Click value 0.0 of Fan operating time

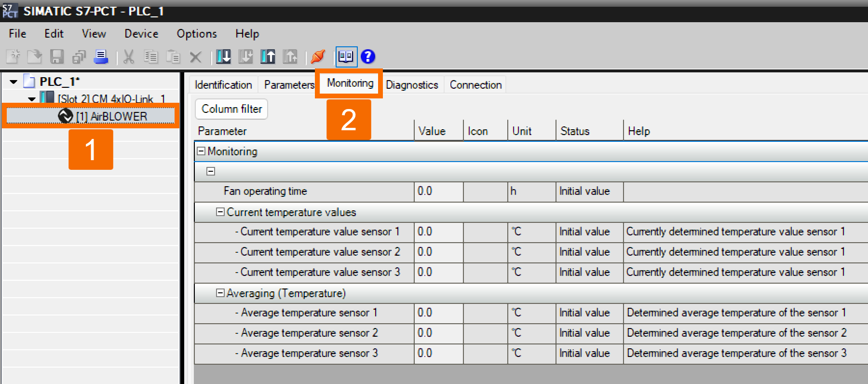pos(425,191)
